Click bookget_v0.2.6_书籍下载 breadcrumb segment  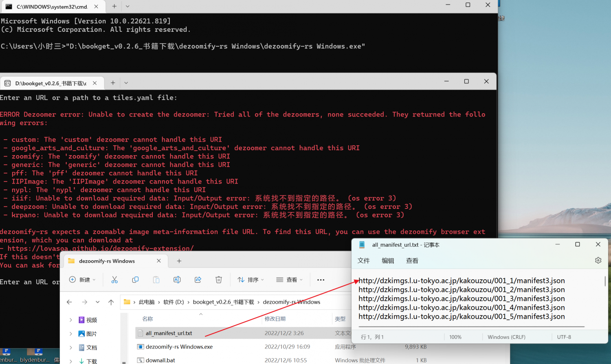(x=223, y=302)
